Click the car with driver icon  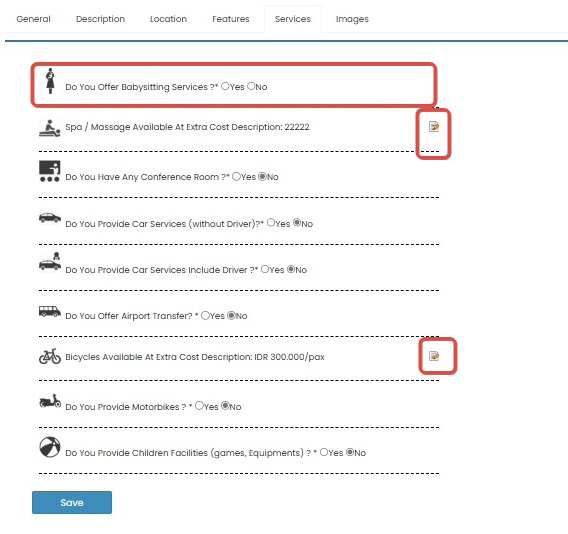click(50, 261)
